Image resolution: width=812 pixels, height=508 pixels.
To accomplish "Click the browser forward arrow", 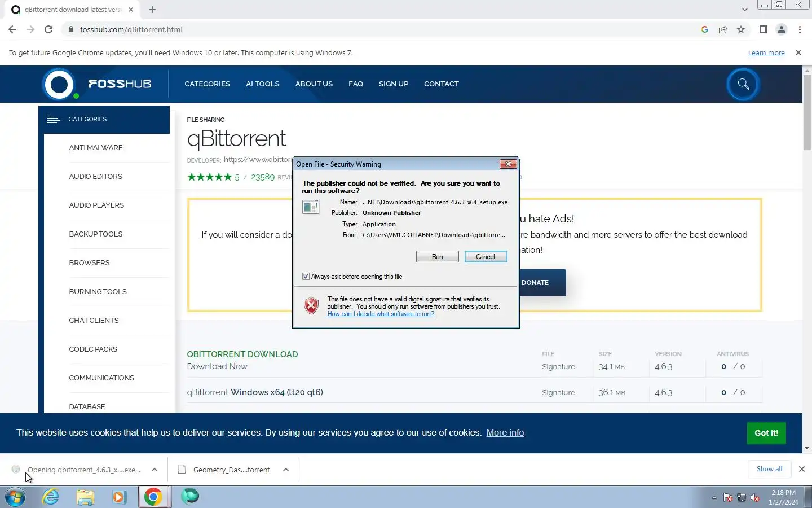I will [30, 29].
